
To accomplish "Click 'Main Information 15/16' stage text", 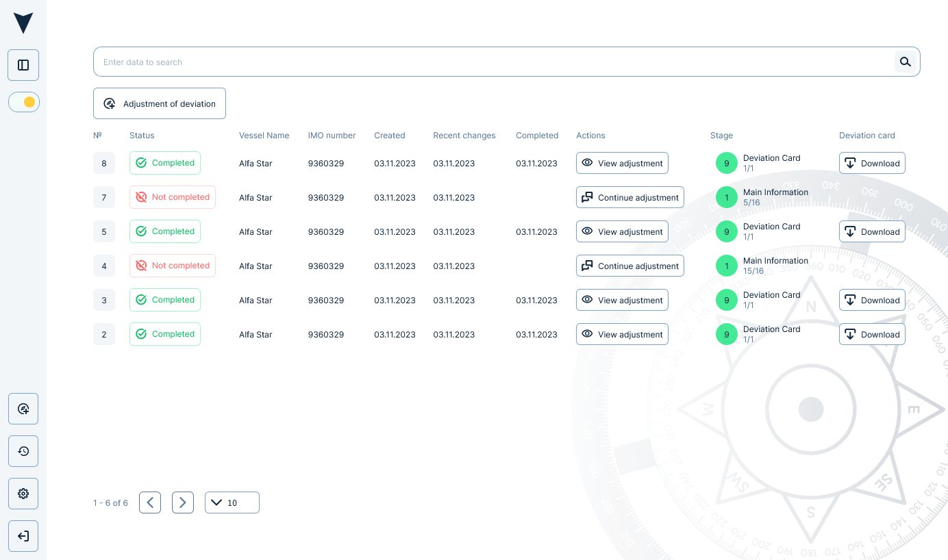I will point(775,266).
